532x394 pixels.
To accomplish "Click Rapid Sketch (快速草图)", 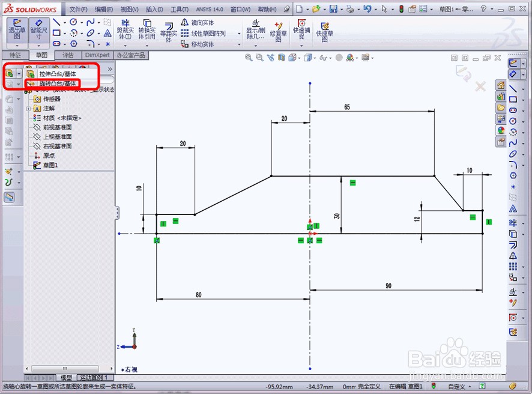I will click(x=325, y=32).
